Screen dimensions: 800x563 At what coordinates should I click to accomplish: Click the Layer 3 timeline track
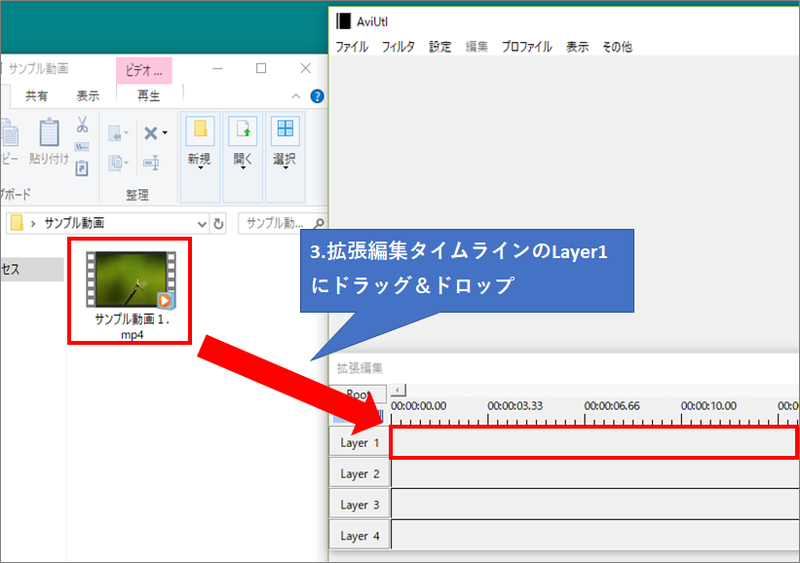coord(595,505)
